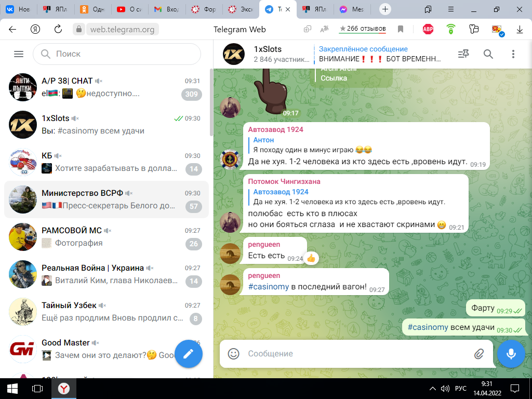Click the volume icon in system tray
Viewport: 532px width, 399px height.
coord(445,389)
